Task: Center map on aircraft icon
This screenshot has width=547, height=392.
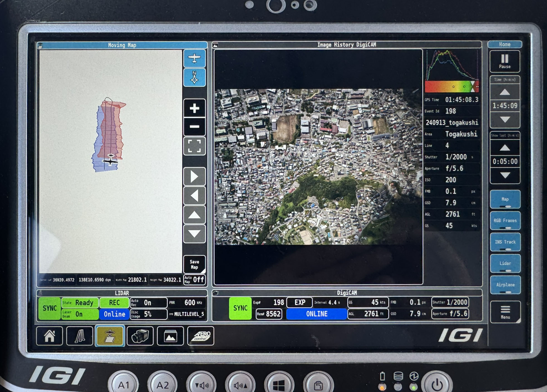Action: coord(194,58)
